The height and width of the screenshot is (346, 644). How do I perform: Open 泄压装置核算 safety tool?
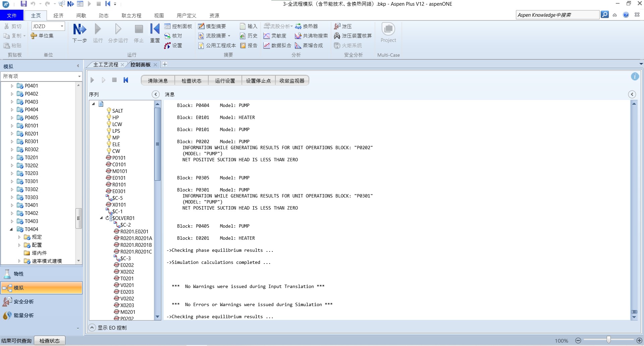click(353, 36)
